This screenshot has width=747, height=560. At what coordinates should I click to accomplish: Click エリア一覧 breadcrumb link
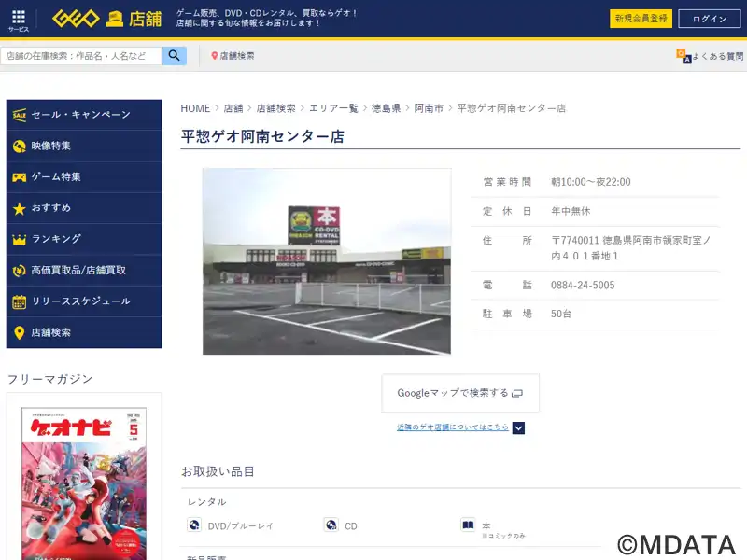click(x=333, y=108)
